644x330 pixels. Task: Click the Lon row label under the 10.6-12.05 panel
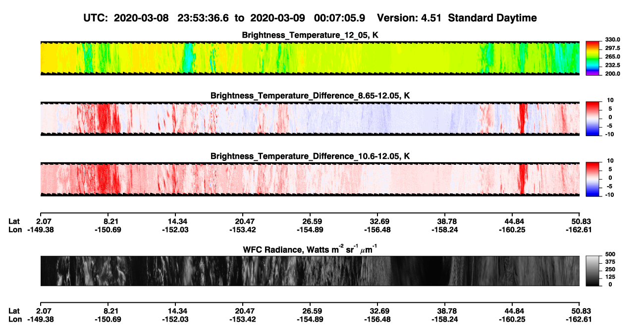pos(15,230)
